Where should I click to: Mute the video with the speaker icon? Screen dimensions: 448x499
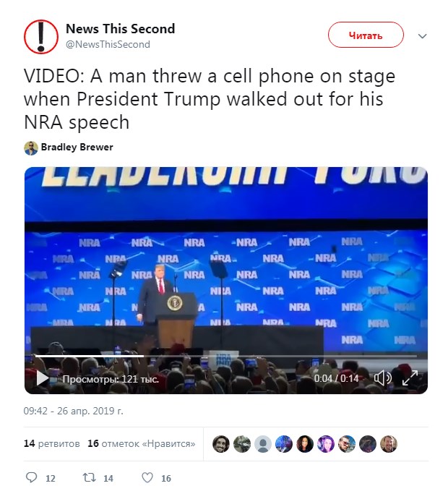(x=382, y=378)
